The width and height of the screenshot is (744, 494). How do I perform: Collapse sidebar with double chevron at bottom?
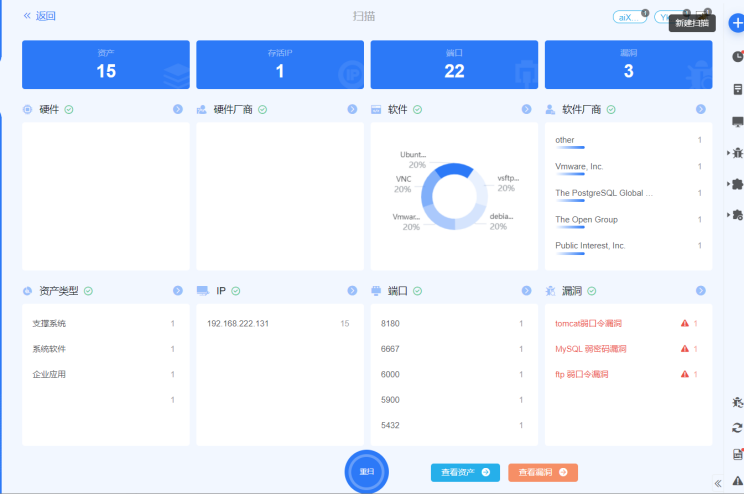[x=717, y=483]
